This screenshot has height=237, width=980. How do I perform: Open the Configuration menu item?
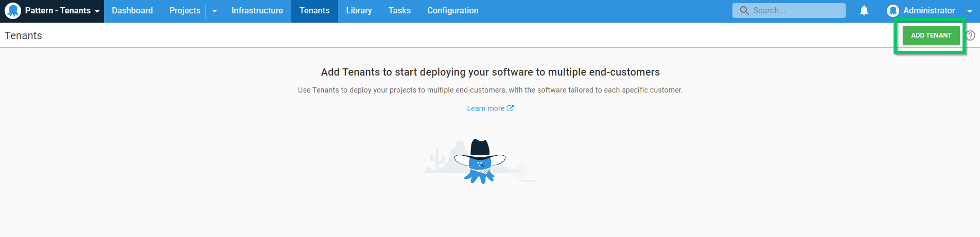[452, 11]
